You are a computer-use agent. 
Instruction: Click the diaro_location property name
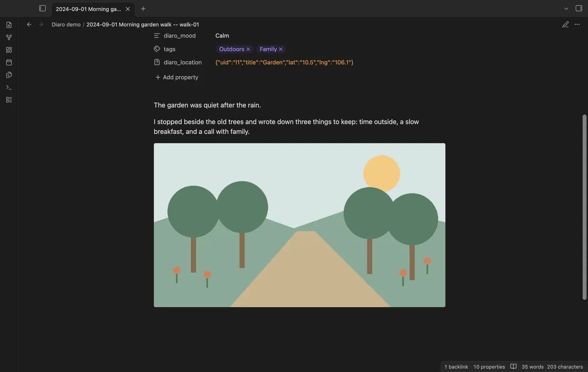point(183,62)
